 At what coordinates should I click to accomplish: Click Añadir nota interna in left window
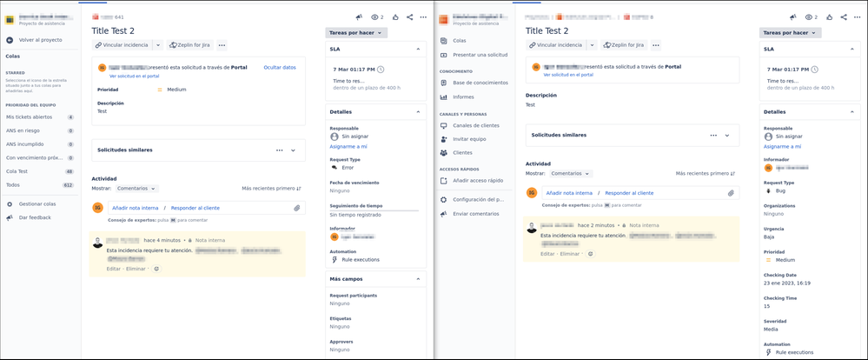pos(136,208)
